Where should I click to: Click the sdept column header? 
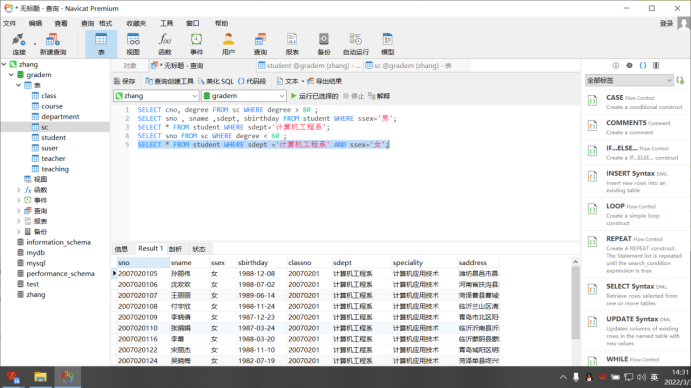click(361, 263)
